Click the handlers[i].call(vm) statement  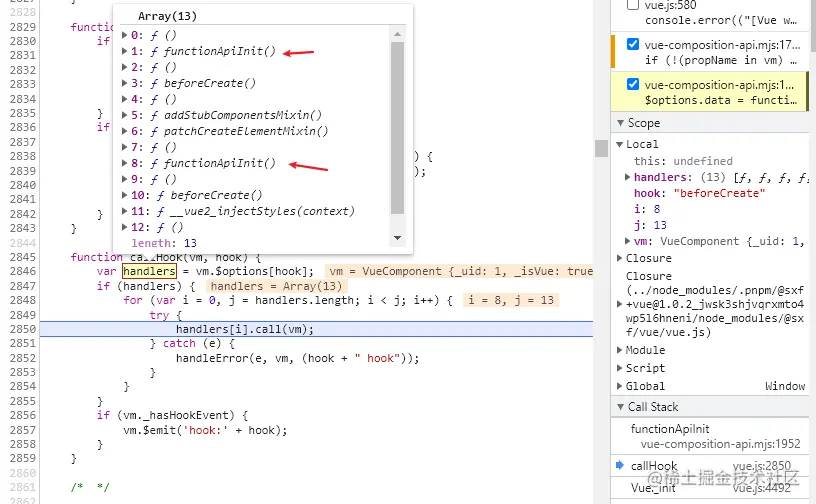click(x=245, y=329)
